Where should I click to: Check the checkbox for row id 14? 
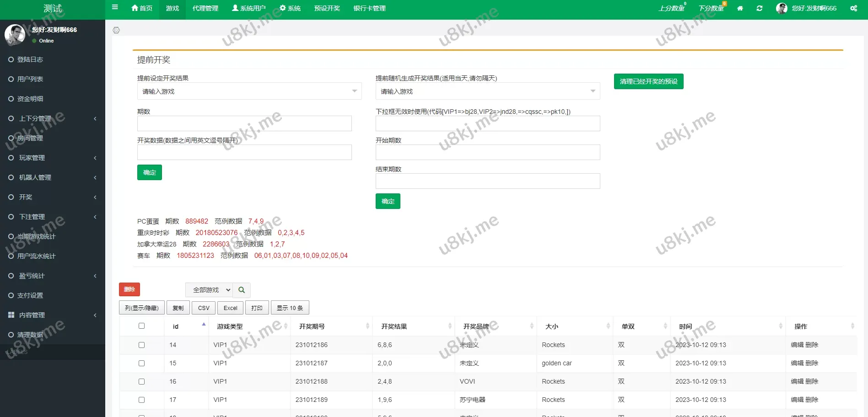[x=141, y=345]
